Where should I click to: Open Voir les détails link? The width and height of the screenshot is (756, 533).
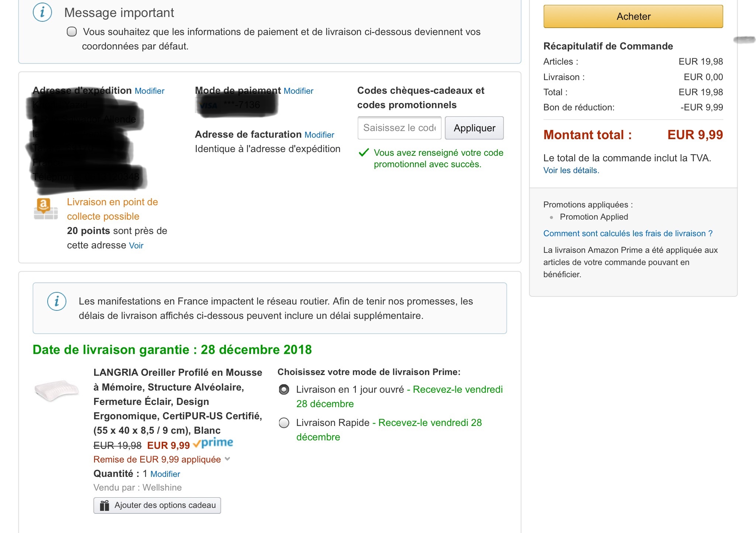coord(571,171)
